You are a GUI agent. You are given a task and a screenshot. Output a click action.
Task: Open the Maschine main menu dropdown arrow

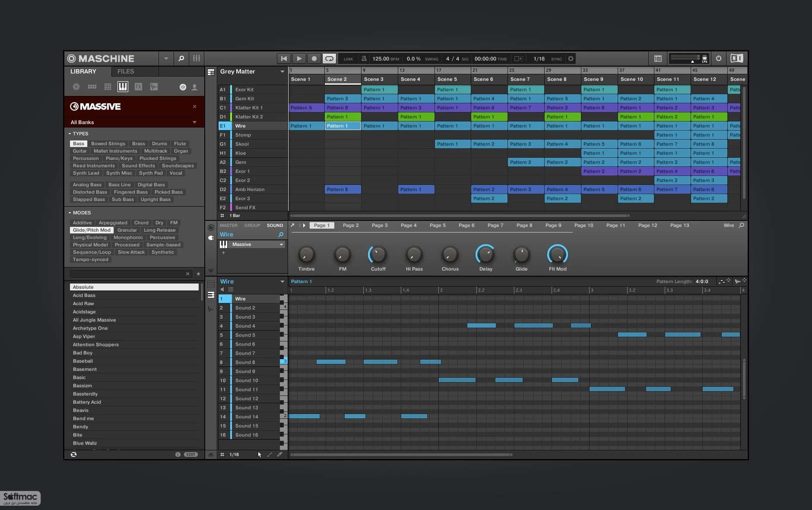click(x=166, y=58)
